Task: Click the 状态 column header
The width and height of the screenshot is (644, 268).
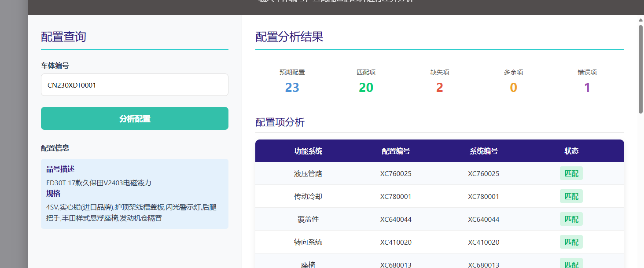Action: (571, 151)
